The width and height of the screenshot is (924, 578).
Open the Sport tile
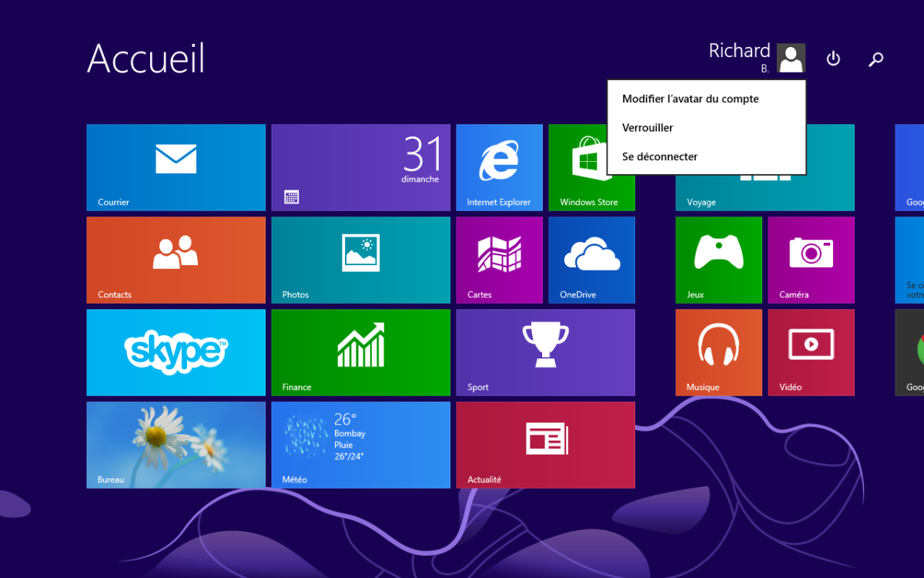(545, 352)
